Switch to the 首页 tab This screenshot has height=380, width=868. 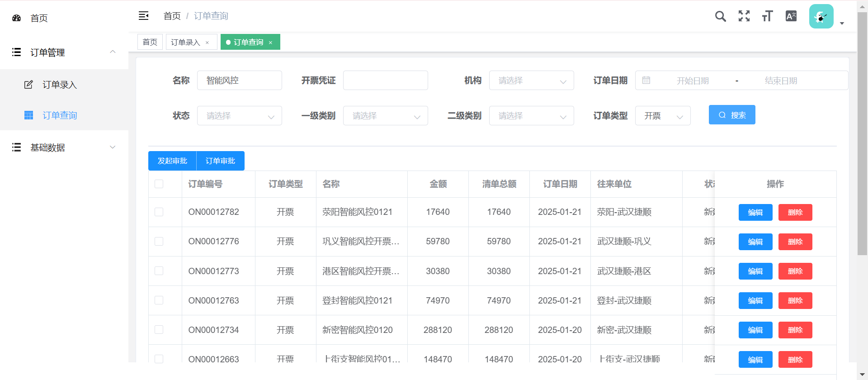click(x=150, y=42)
